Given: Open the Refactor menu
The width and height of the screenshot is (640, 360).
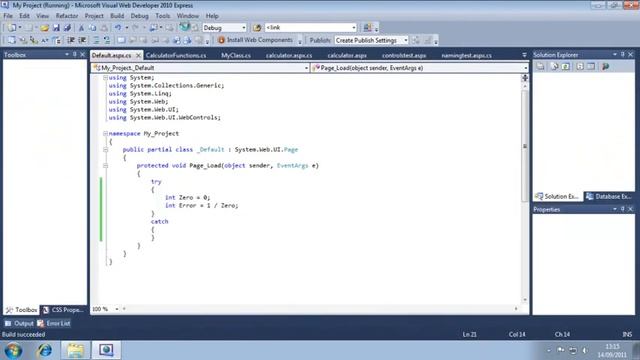Looking at the screenshot, I should coord(67,16).
